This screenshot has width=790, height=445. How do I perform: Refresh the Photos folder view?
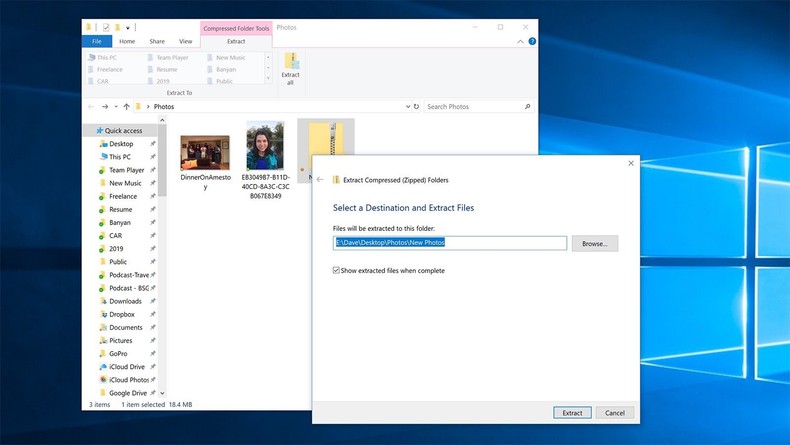pyautogui.click(x=415, y=106)
